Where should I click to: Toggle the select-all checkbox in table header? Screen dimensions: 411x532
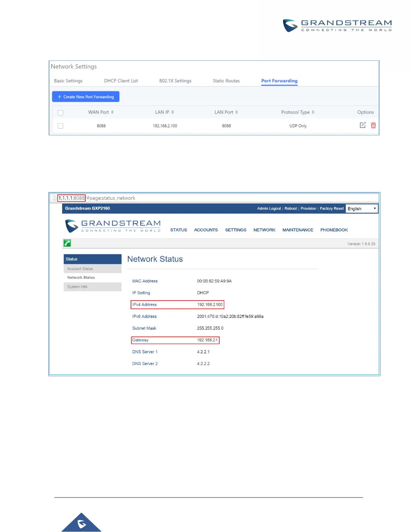[60, 113]
